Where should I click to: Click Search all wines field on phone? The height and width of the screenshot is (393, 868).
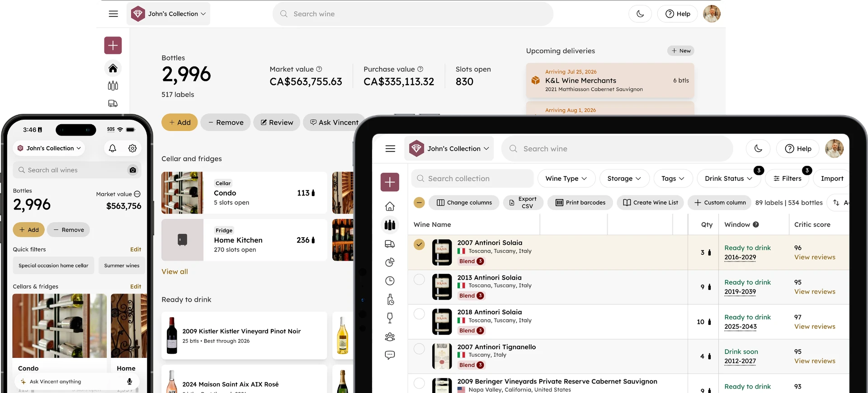click(x=77, y=170)
